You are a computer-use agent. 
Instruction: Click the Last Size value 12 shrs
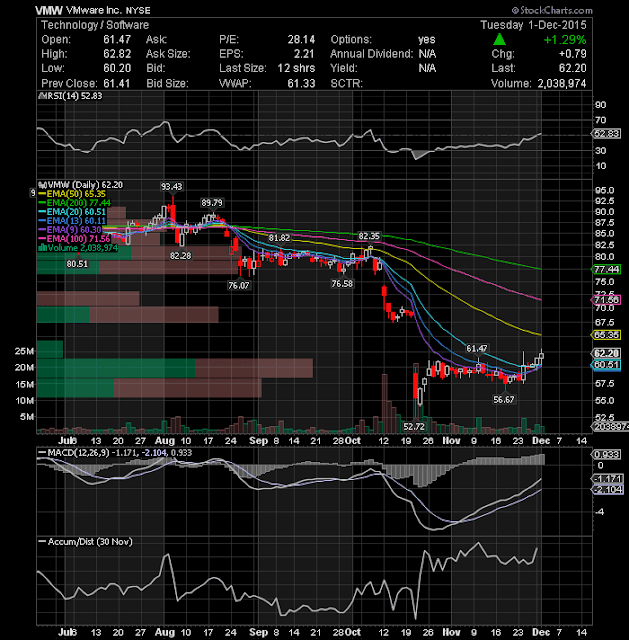point(296,68)
